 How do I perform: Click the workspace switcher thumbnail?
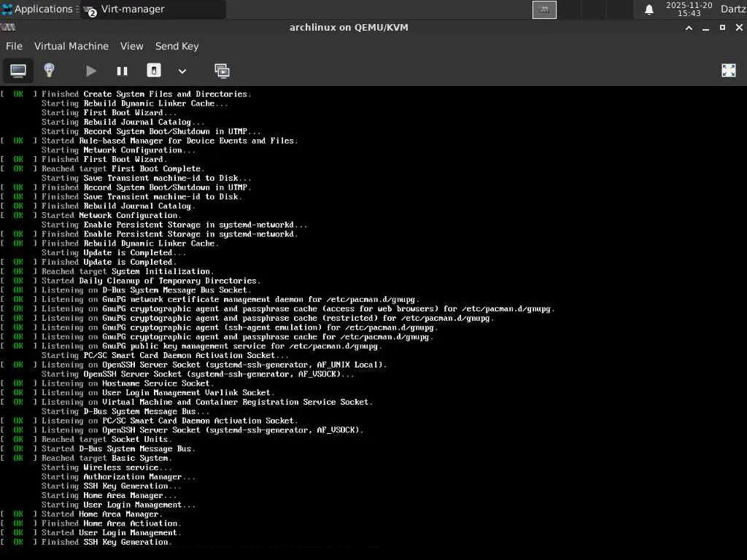(x=544, y=9)
